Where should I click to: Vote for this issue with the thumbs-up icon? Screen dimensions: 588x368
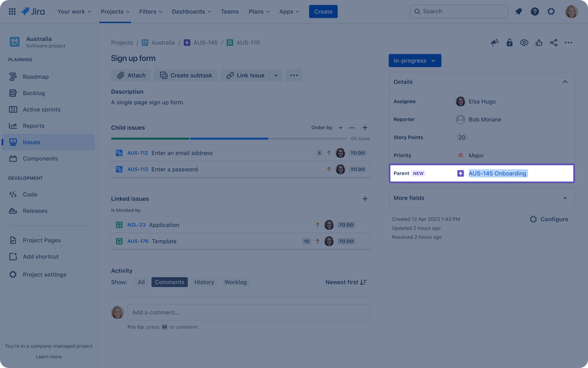[539, 42]
